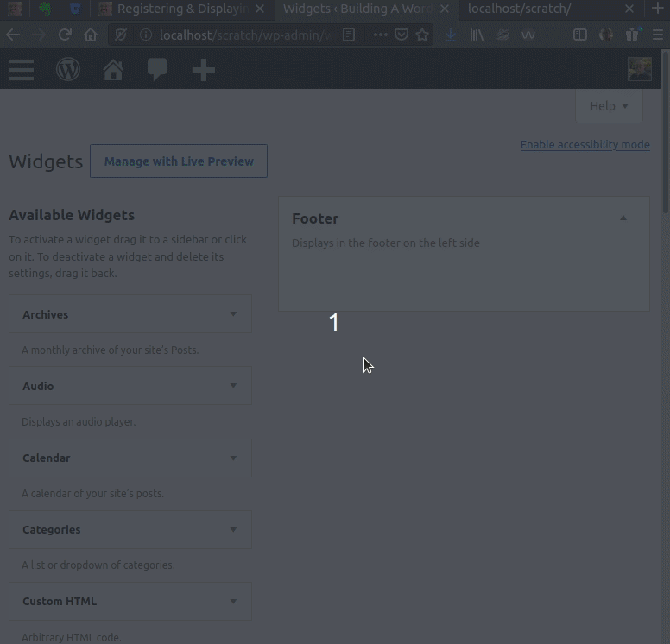Screen dimensions: 670x644
Task: Select the Calendar widget title
Action: [46, 458]
